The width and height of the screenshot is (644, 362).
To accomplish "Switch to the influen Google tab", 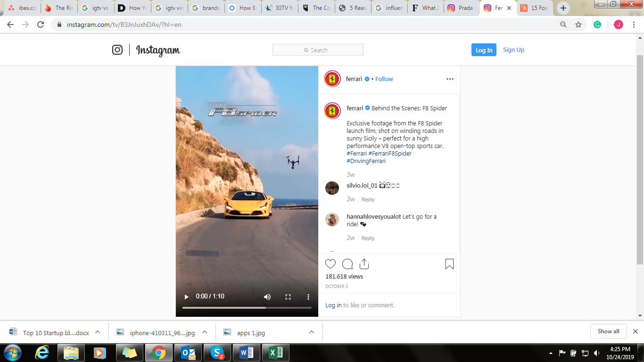I will (389, 8).
